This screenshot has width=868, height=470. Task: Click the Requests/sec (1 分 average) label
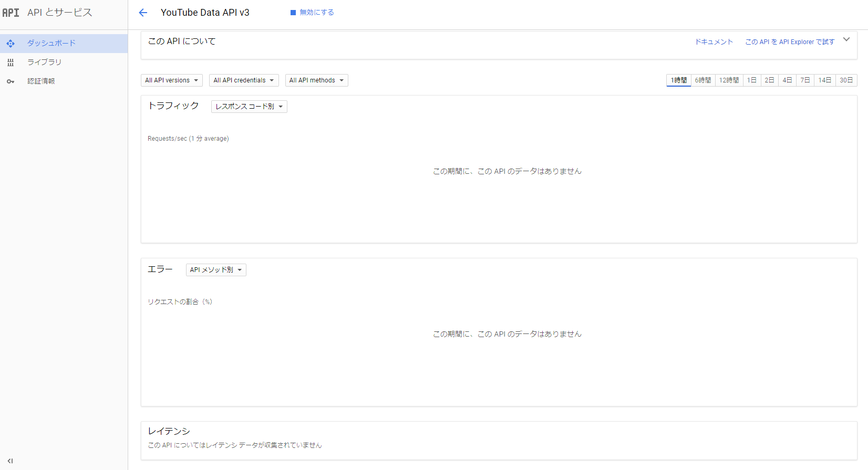(188, 139)
